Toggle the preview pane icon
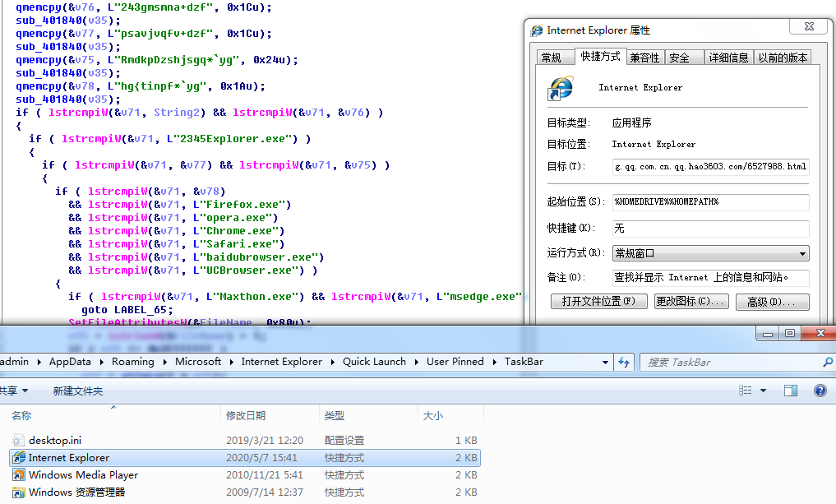Viewport: 836px width, 504px height. (791, 391)
